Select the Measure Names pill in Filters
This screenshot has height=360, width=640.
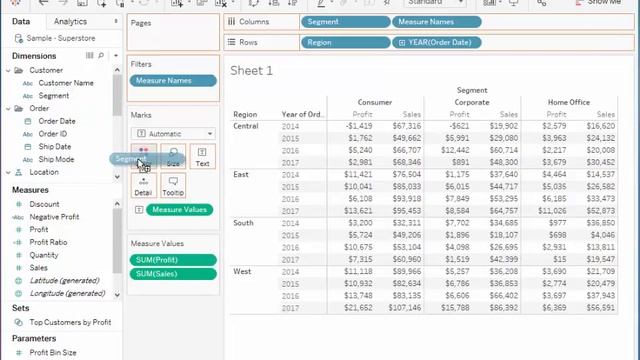tap(173, 81)
